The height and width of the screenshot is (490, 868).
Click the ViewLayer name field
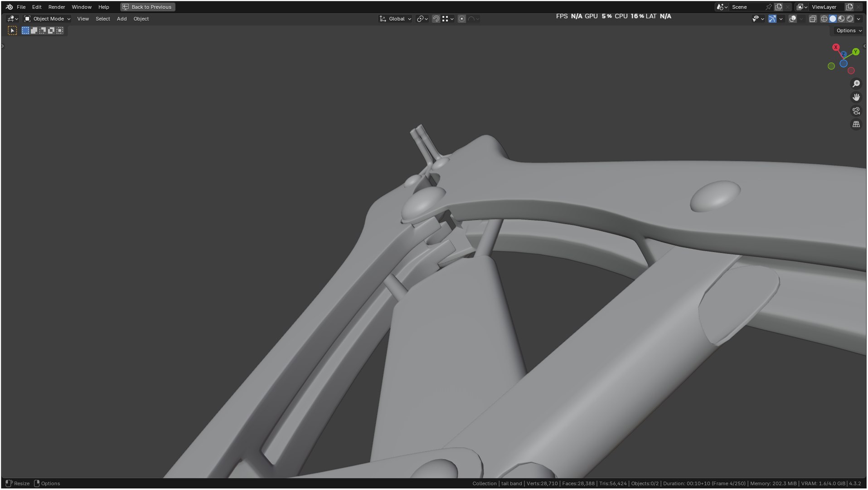(826, 7)
